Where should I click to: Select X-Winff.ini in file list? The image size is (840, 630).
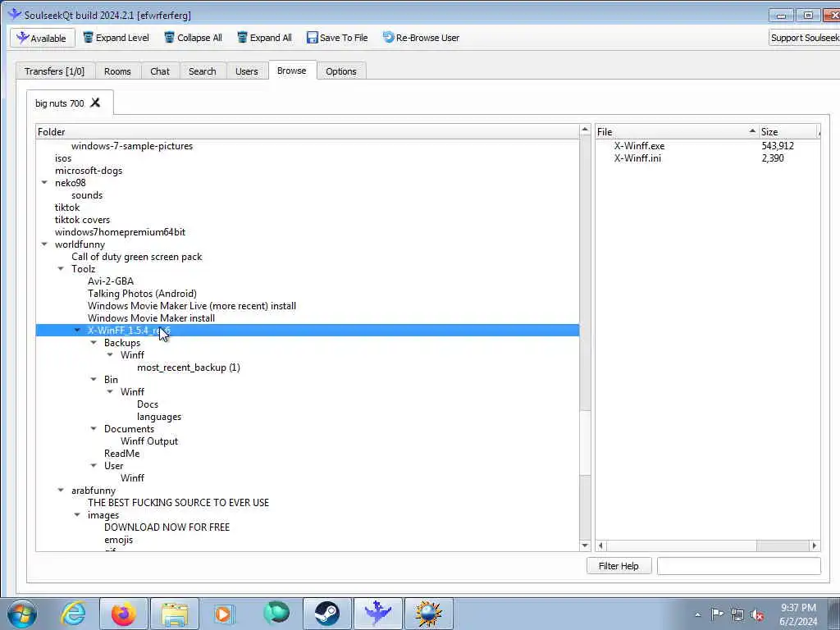pos(637,158)
